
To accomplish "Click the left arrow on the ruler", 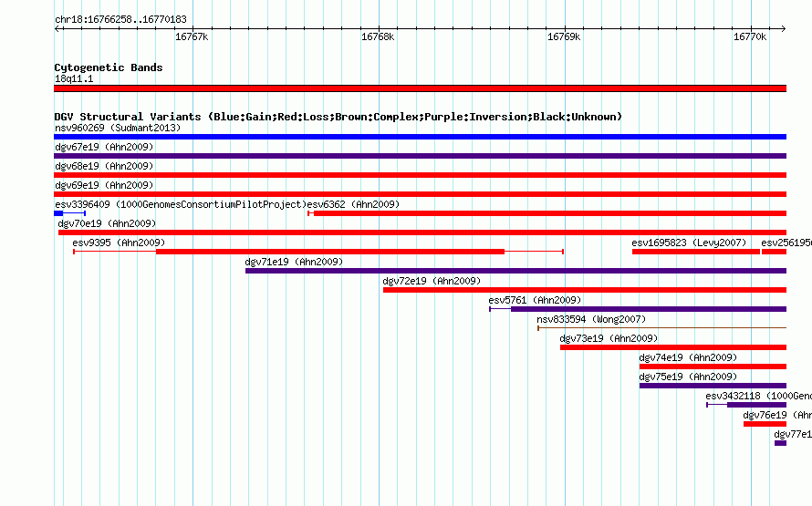I will pos(57,28).
